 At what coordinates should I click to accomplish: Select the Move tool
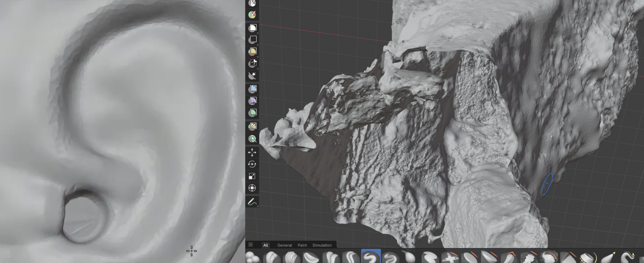click(x=252, y=152)
